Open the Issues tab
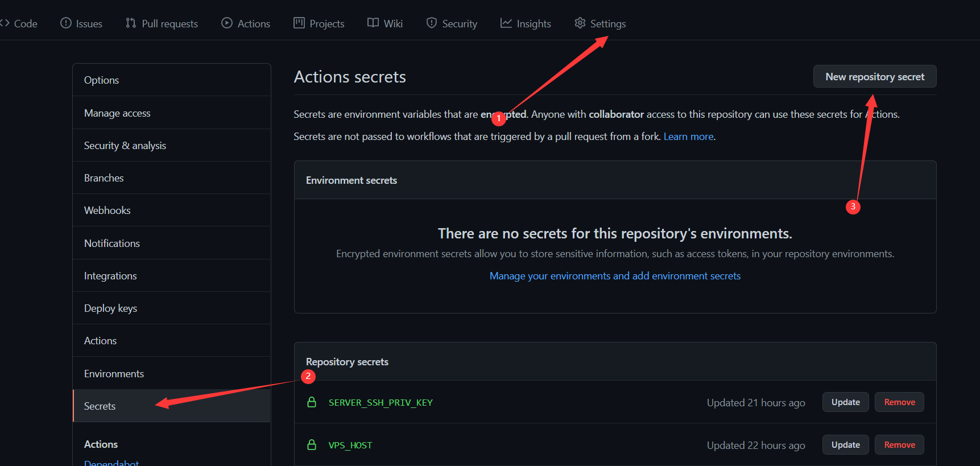 click(81, 23)
